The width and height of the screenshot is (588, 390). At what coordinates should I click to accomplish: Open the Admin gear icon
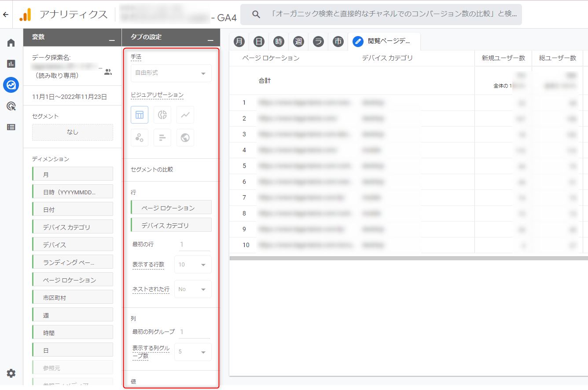point(11,373)
